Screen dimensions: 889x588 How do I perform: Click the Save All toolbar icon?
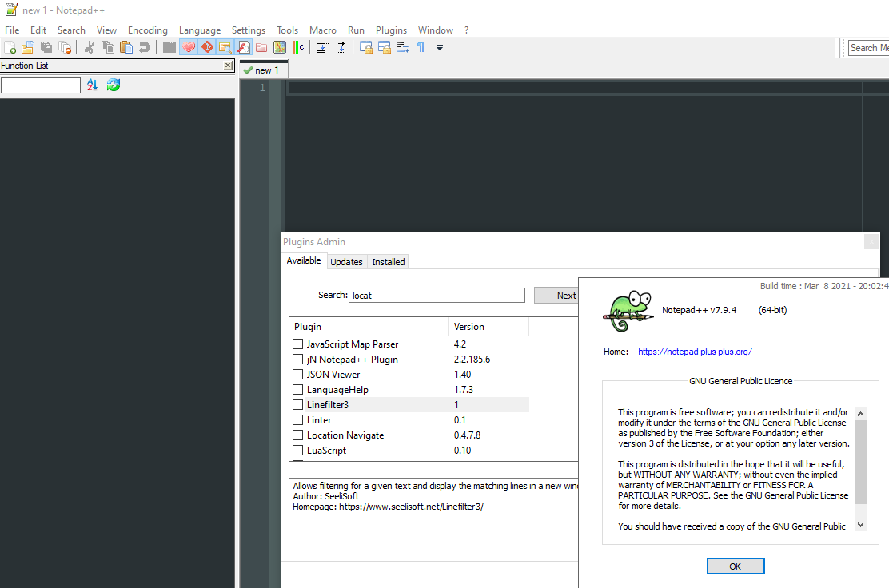[x=46, y=48]
